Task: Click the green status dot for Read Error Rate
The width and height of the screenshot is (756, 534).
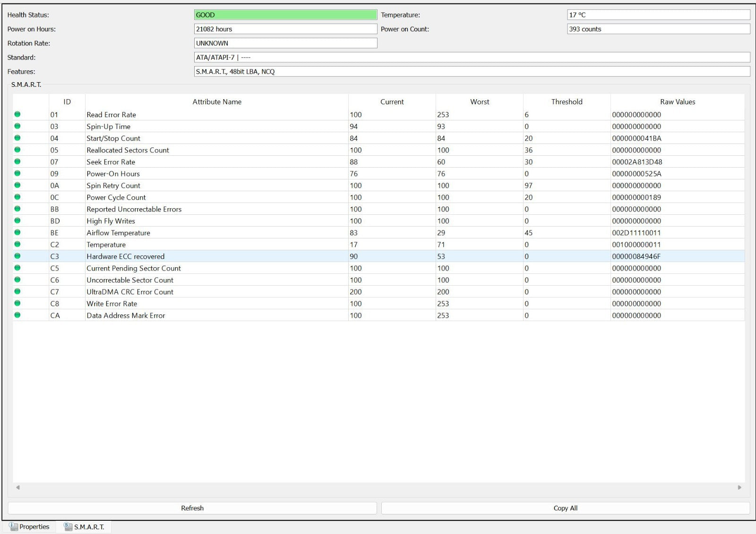Action: coord(17,114)
